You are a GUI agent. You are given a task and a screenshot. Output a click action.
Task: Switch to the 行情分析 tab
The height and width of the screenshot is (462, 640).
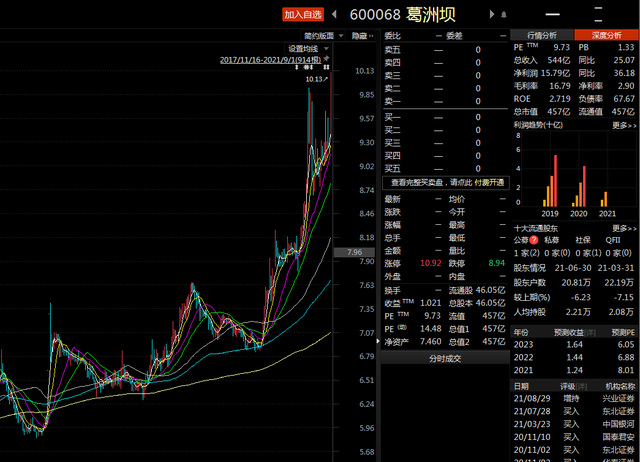point(543,35)
